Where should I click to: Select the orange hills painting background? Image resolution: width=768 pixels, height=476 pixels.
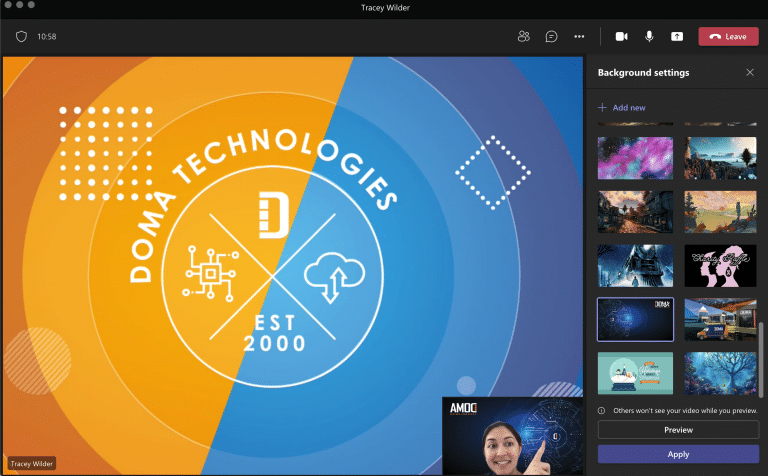720,212
